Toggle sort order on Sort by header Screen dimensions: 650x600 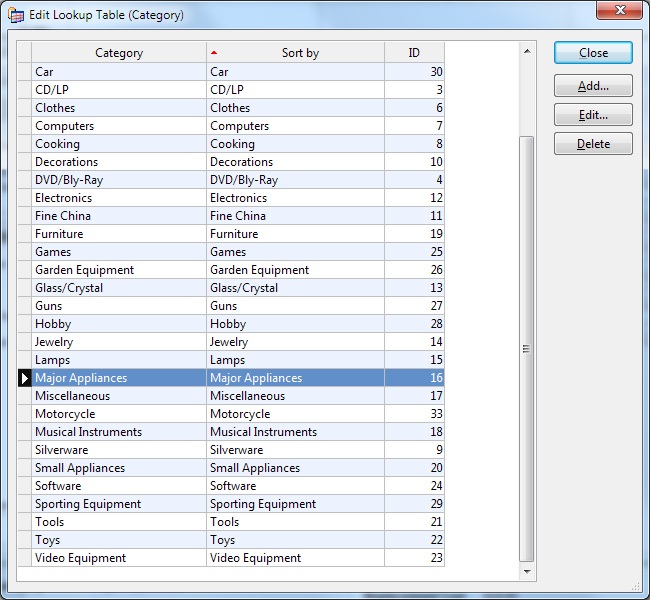(295, 53)
